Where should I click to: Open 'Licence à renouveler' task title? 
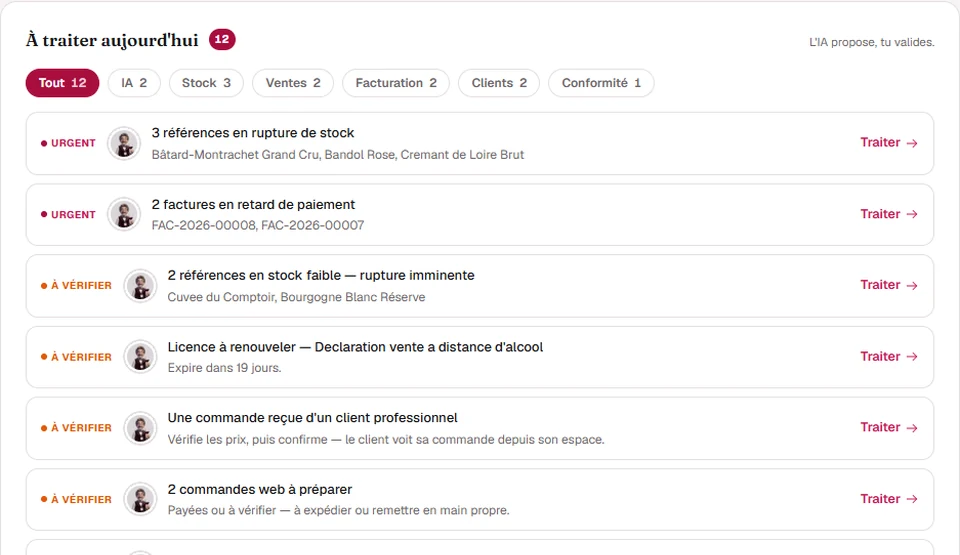[355, 347]
